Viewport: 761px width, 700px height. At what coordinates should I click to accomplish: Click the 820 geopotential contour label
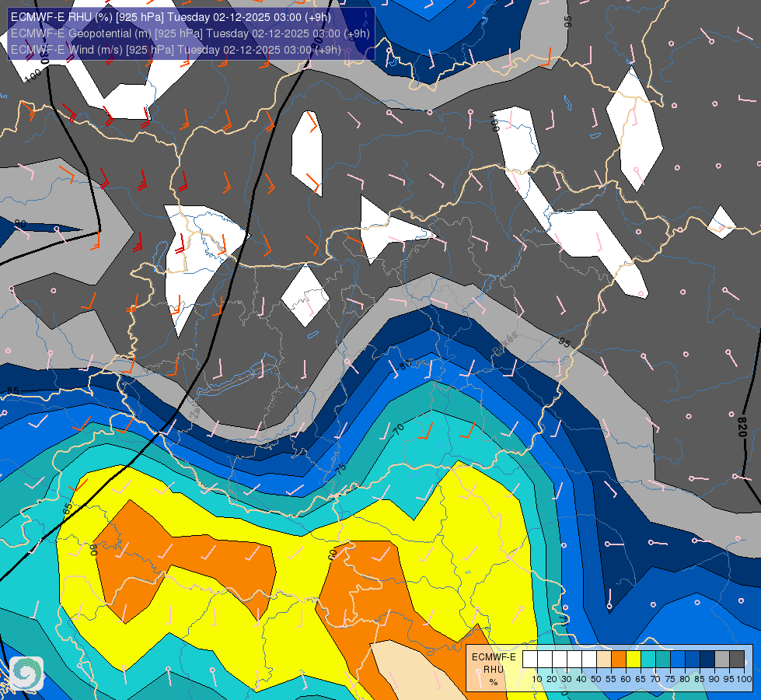(742, 427)
